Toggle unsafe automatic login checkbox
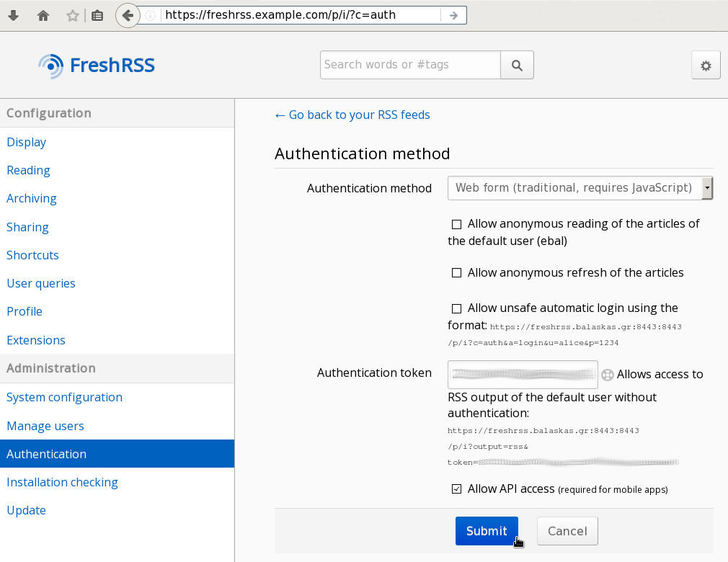 coord(456,308)
